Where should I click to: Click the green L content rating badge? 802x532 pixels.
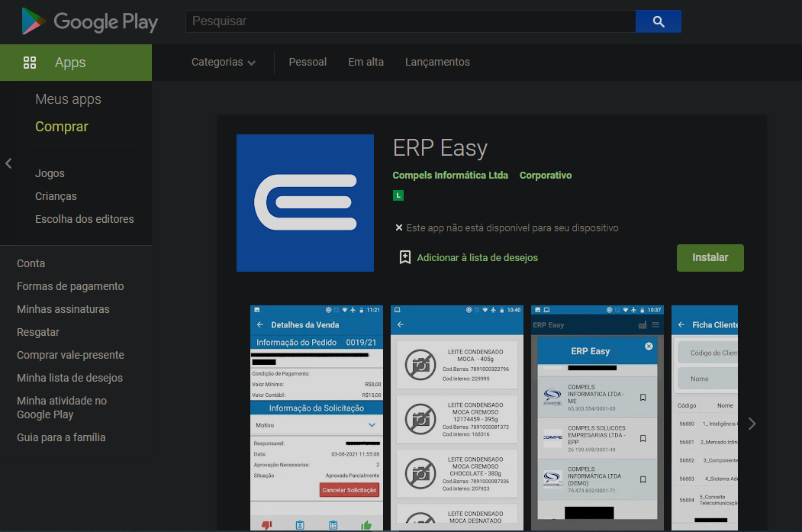tap(398, 195)
